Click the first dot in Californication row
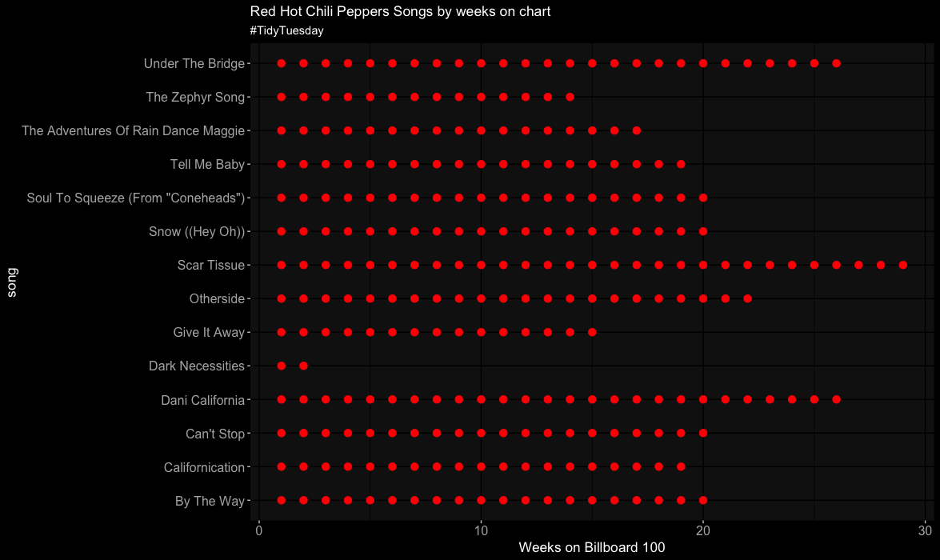This screenshot has width=940, height=560. coord(281,466)
